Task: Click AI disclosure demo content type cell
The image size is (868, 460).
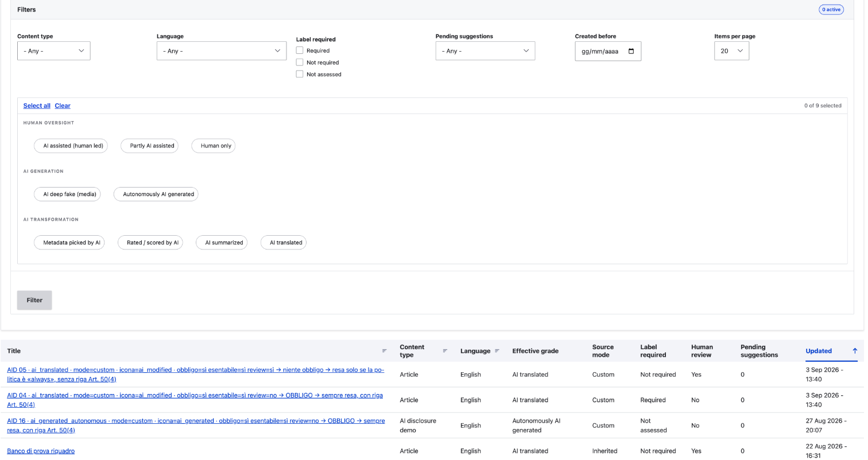Action: (418, 426)
